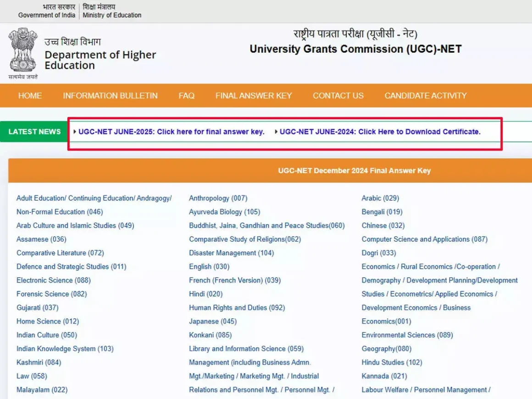
Task: Select Indian Culture (050)
Action: pos(47,335)
